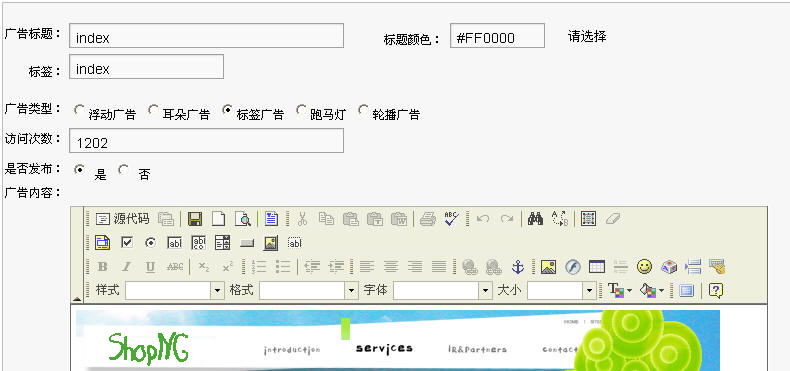Click the 广告标题 input field
The width and height of the screenshot is (790, 371).
pyautogui.click(x=207, y=36)
